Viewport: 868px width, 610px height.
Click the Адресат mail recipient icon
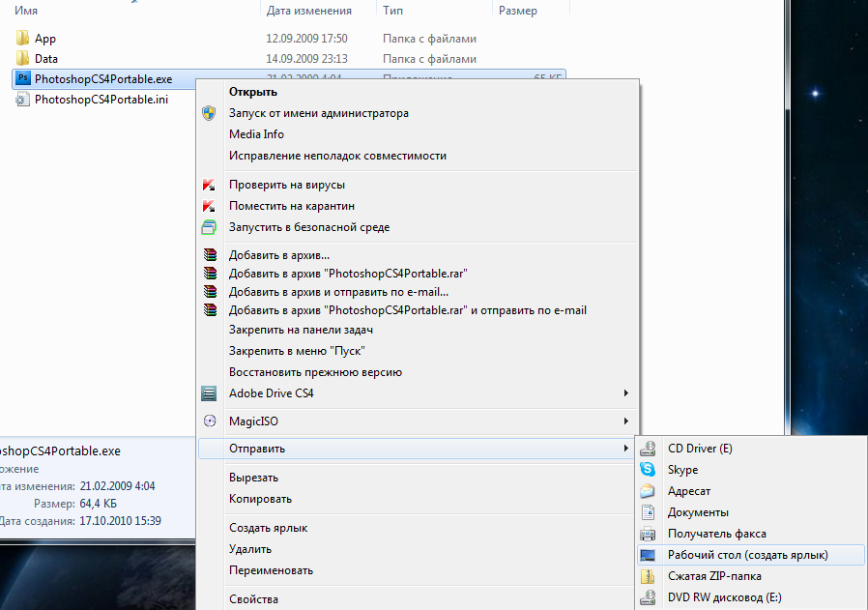pyautogui.click(x=648, y=491)
